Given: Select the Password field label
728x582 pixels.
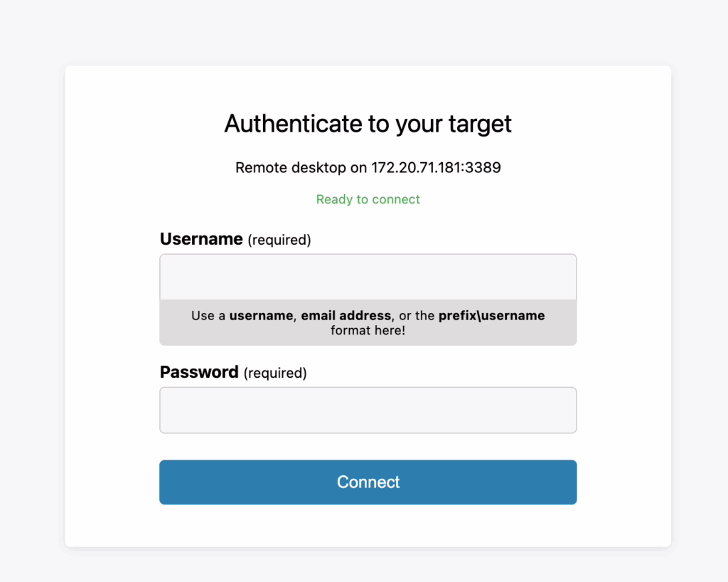Looking at the screenshot, I should [x=199, y=373].
